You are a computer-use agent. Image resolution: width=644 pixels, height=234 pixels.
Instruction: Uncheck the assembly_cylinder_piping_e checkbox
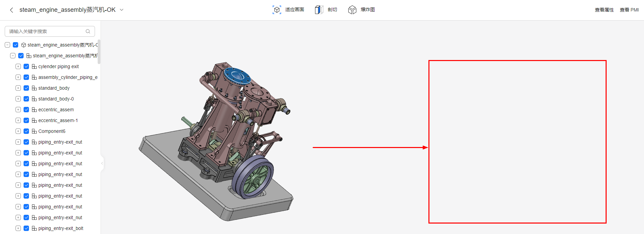(x=26, y=77)
